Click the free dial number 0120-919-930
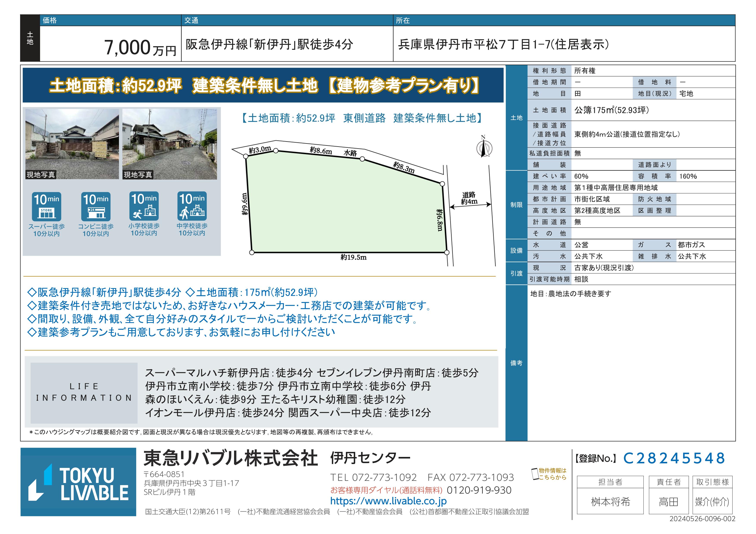This screenshot has height=534, width=756. 479,490
